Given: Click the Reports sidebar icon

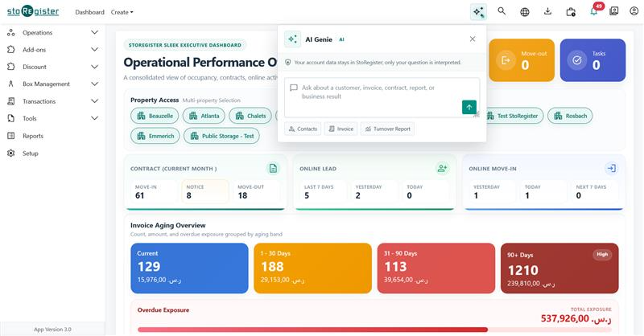Looking at the screenshot, I should (11, 136).
